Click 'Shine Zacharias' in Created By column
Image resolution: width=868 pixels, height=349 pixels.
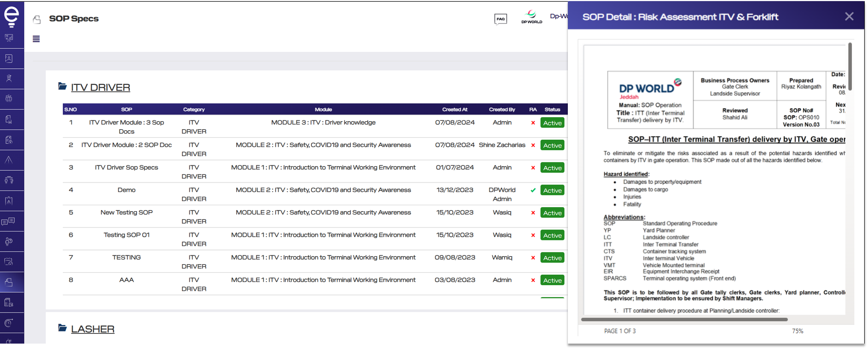(x=502, y=145)
